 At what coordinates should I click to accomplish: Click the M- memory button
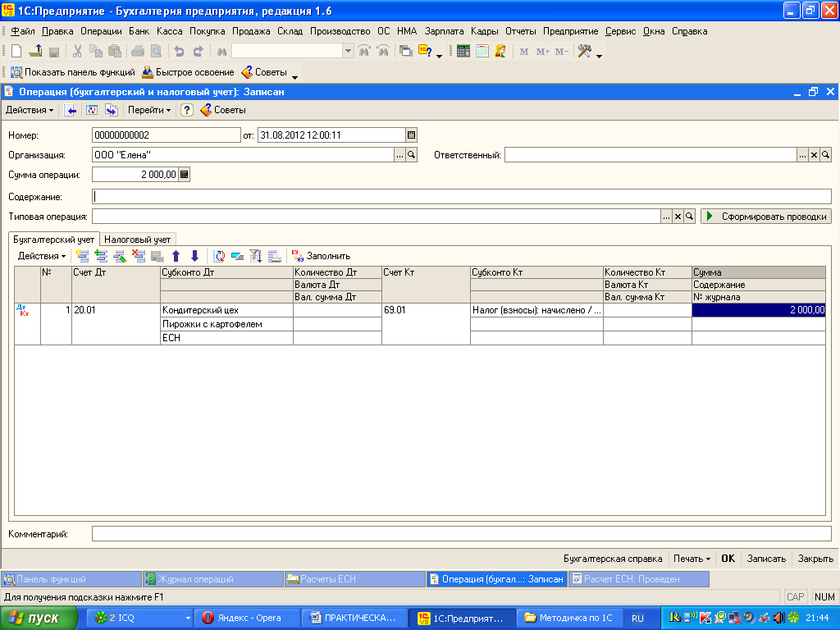tap(561, 52)
